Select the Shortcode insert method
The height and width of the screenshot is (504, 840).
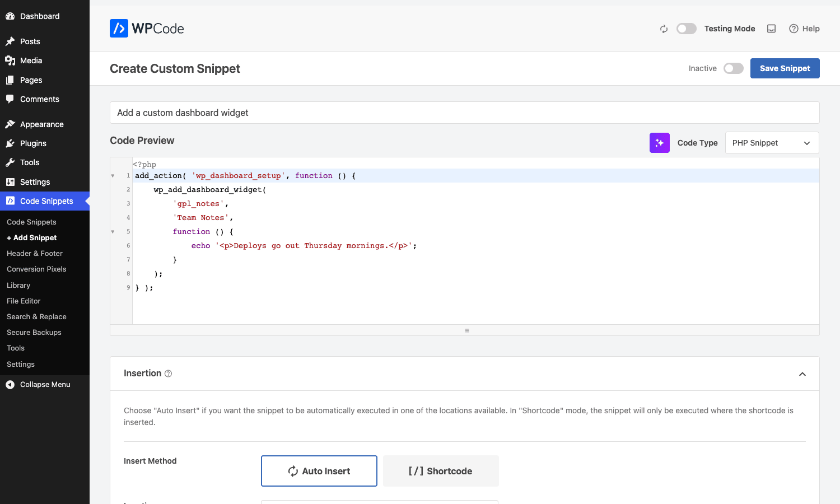[441, 471]
